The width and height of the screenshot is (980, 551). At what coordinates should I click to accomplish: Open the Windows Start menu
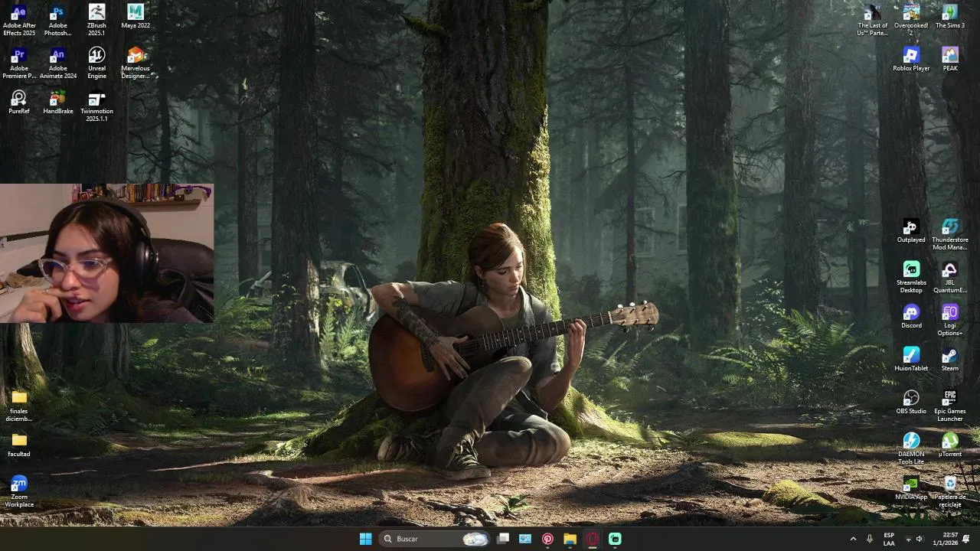(365, 539)
